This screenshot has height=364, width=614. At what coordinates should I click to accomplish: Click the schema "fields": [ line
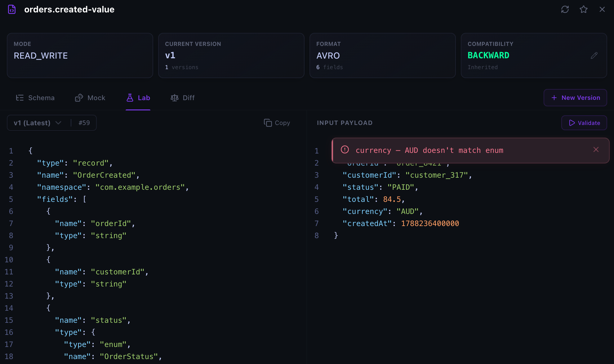(x=62, y=199)
